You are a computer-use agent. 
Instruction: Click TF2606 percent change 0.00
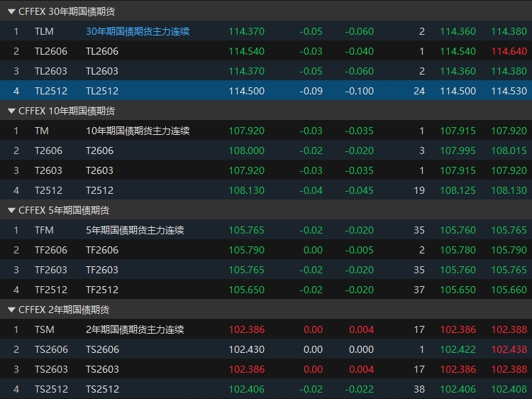tap(313, 251)
